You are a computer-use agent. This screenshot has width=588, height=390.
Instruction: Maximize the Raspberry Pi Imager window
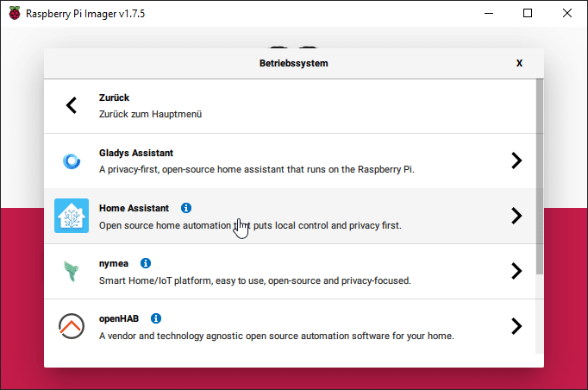tap(528, 13)
